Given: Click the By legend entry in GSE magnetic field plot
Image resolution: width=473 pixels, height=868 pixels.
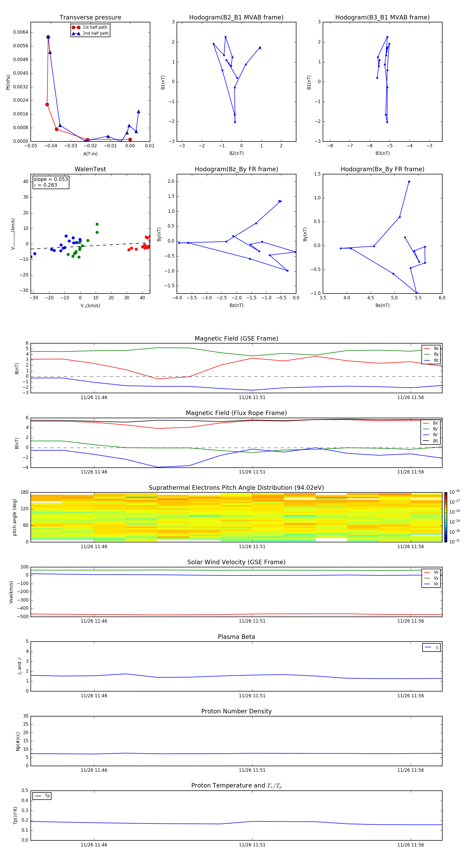Looking at the screenshot, I should pos(431,354).
